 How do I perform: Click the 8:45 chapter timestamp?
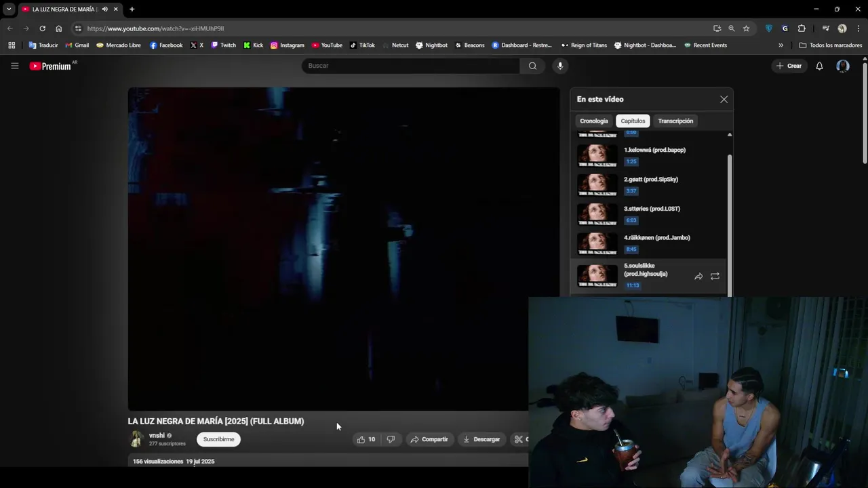[631, 249]
